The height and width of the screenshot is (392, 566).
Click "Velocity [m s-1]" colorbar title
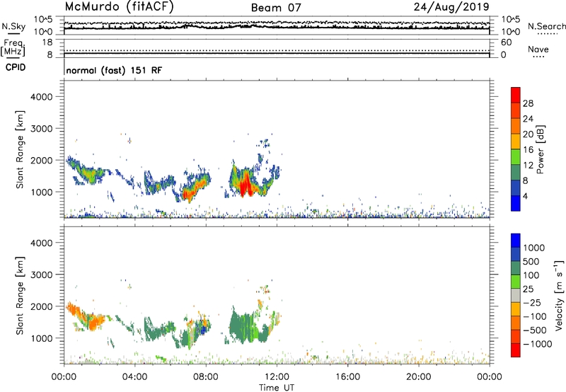559,295
